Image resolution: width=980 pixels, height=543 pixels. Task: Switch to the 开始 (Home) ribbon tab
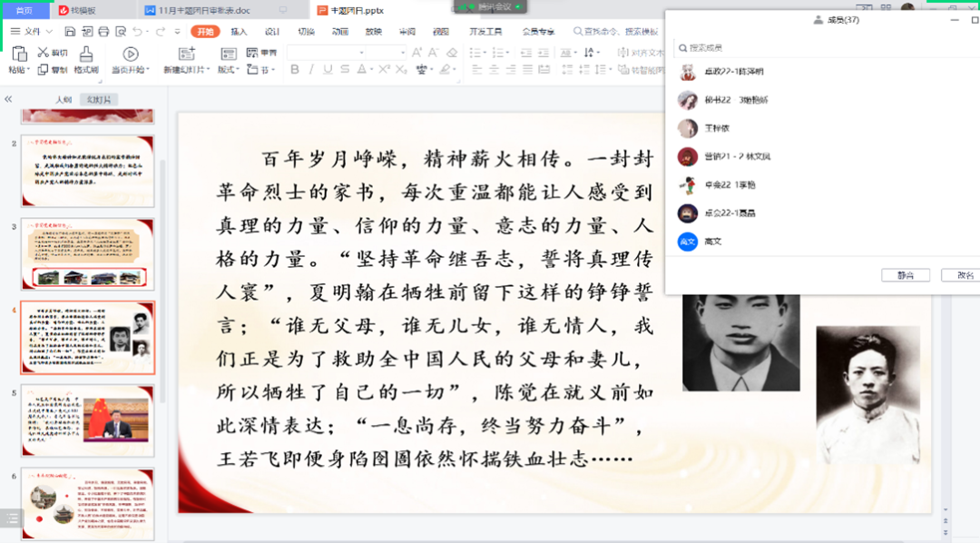coord(205,31)
